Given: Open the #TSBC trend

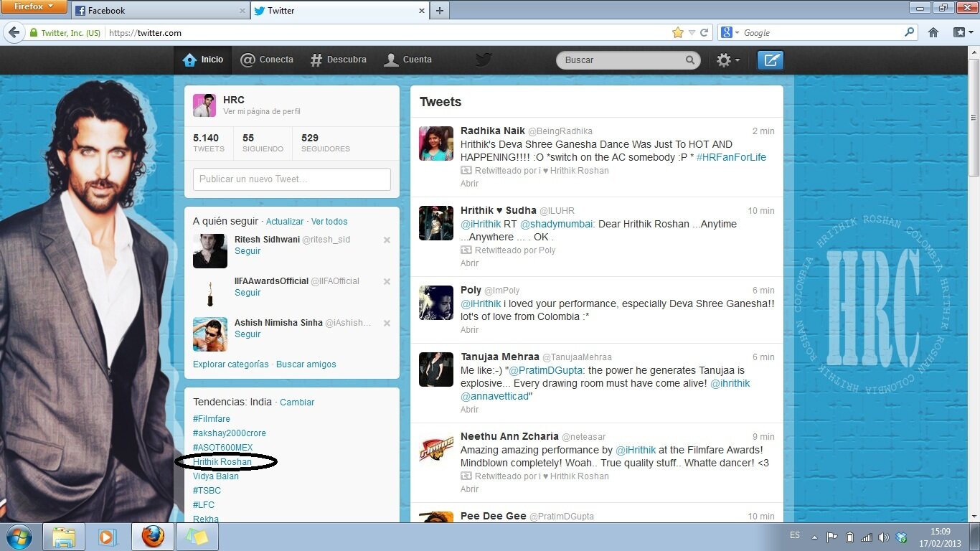Looking at the screenshot, I should tap(207, 491).
